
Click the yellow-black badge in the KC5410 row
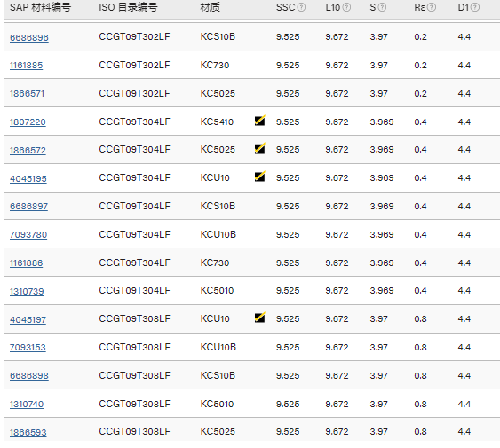click(x=260, y=121)
